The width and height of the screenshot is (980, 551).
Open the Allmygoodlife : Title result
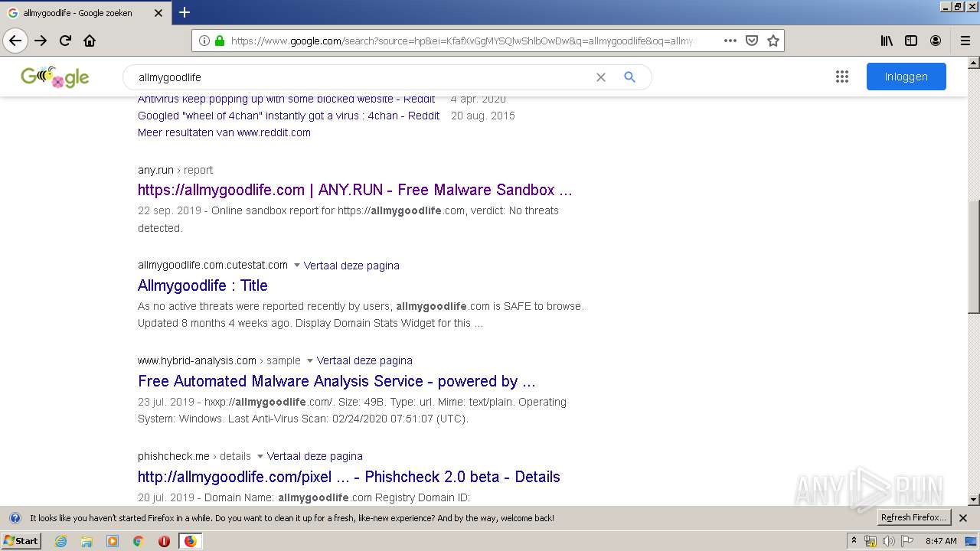[x=203, y=285]
